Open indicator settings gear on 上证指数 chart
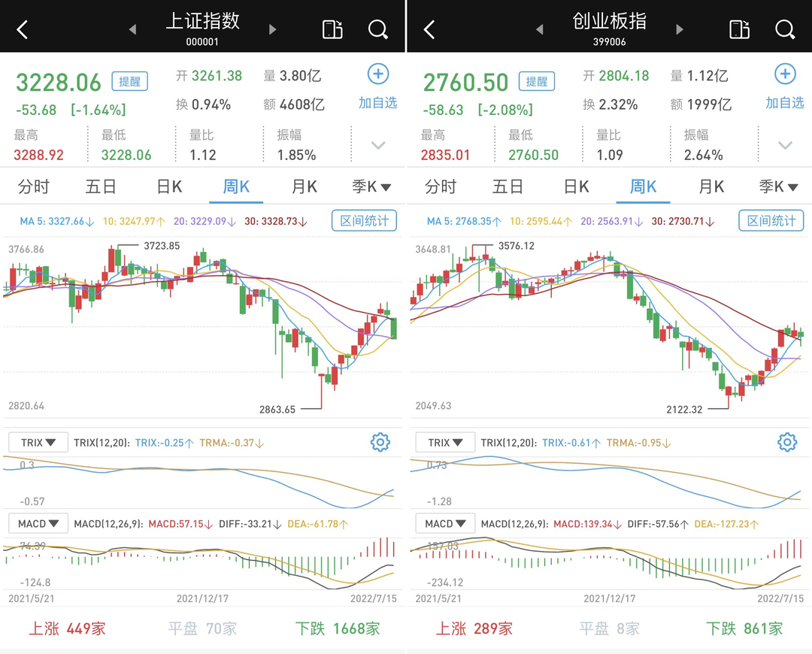Viewport: 812px width, 654px height. (x=380, y=442)
